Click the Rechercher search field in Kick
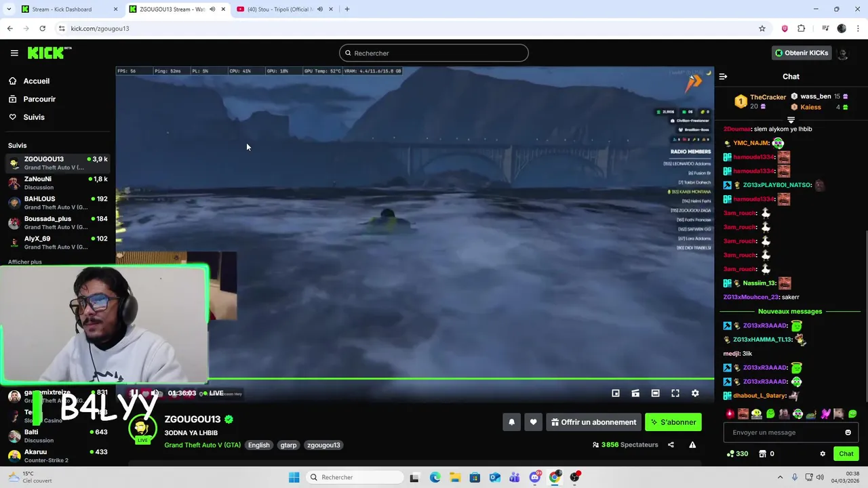868x488 pixels. (x=434, y=53)
